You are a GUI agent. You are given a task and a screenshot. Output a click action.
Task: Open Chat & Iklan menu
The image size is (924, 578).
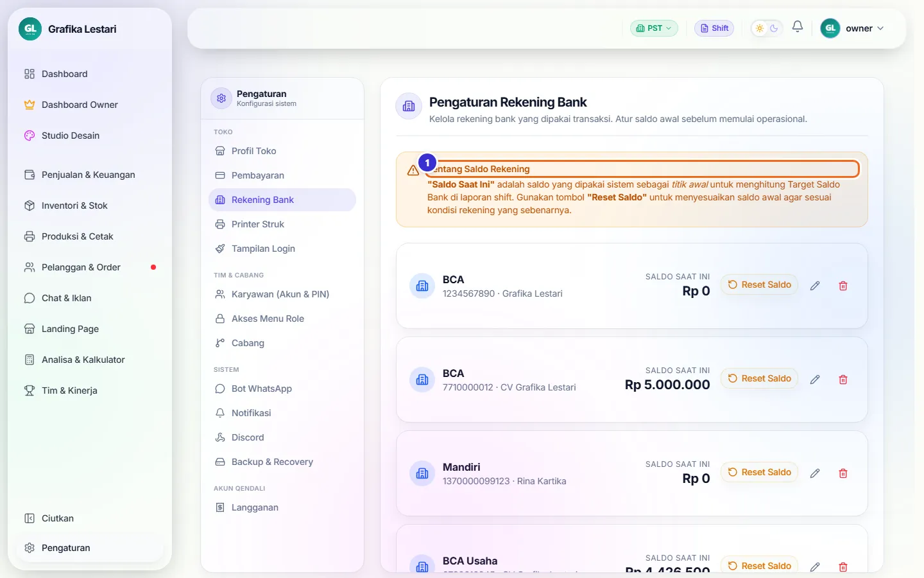[90, 298]
